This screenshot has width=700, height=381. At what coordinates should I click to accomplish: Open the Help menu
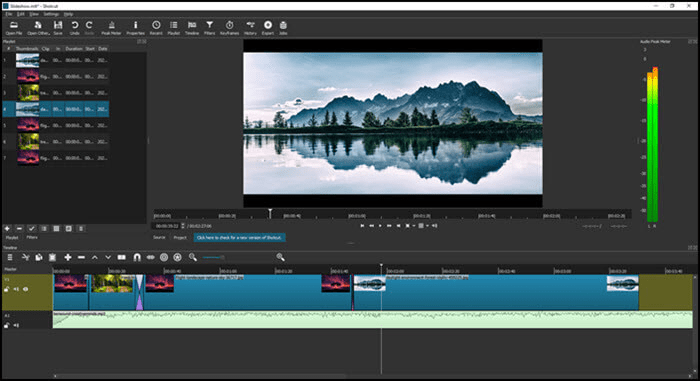click(68, 14)
